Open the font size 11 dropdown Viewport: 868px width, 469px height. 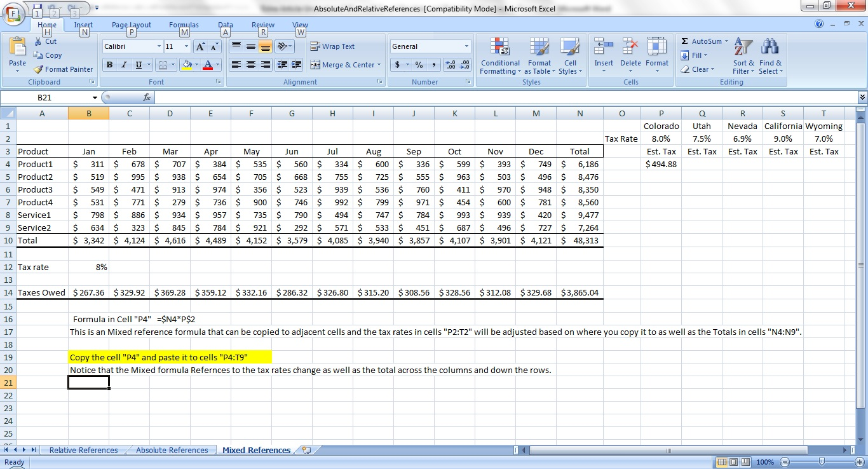(186, 46)
